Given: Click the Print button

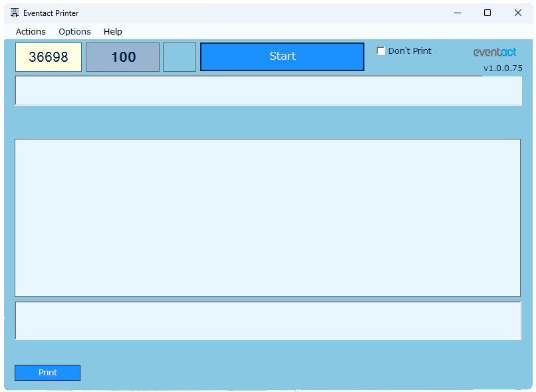Looking at the screenshot, I should tap(47, 373).
